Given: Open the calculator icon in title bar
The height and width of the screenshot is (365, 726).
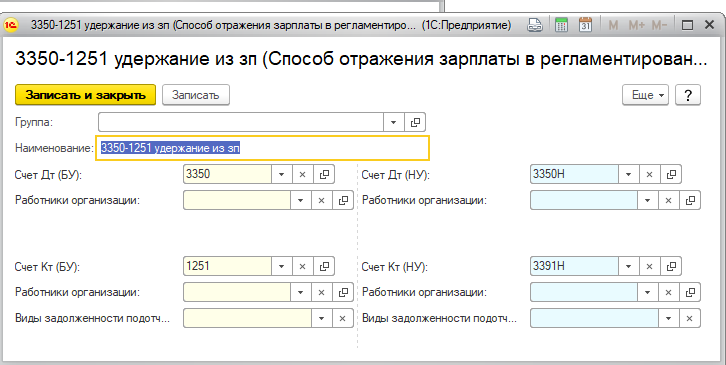Looking at the screenshot, I should coord(561,25).
